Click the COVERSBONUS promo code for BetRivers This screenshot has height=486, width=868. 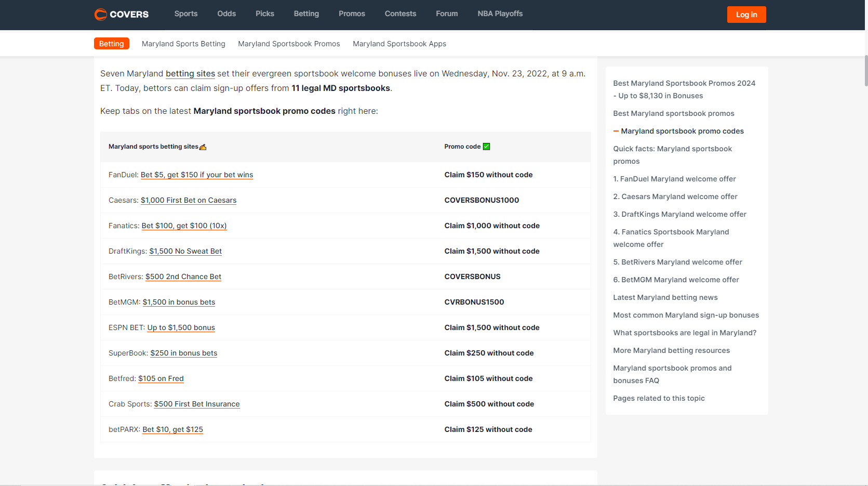point(473,277)
